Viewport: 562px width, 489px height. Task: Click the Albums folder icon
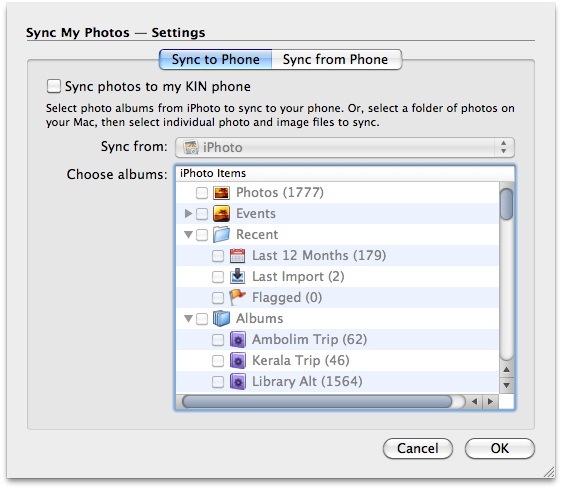221,318
